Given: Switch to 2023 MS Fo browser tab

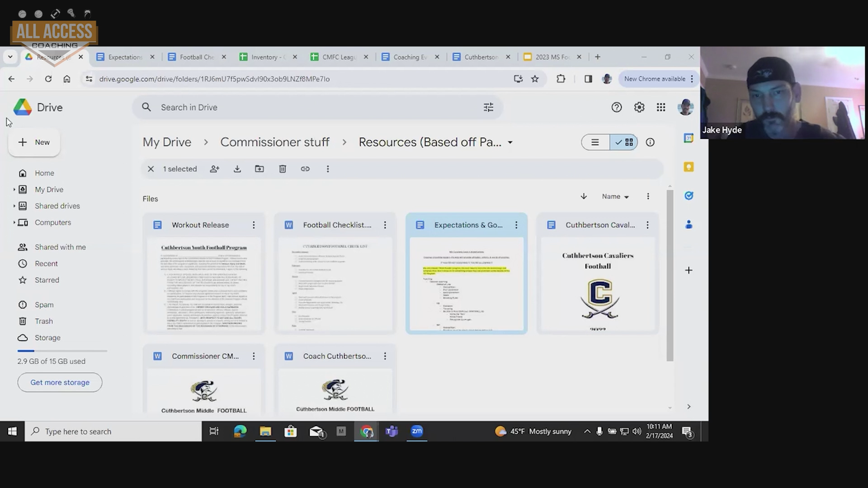Looking at the screenshot, I should pyautogui.click(x=552, y=57).
